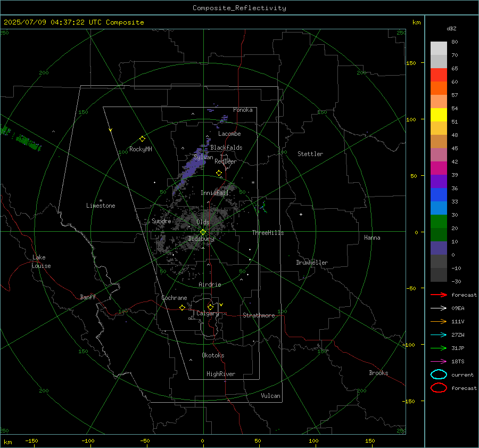Click the Hanna city label
The height and width of the screenshot is (448, 479).
(x=372, y=238)
